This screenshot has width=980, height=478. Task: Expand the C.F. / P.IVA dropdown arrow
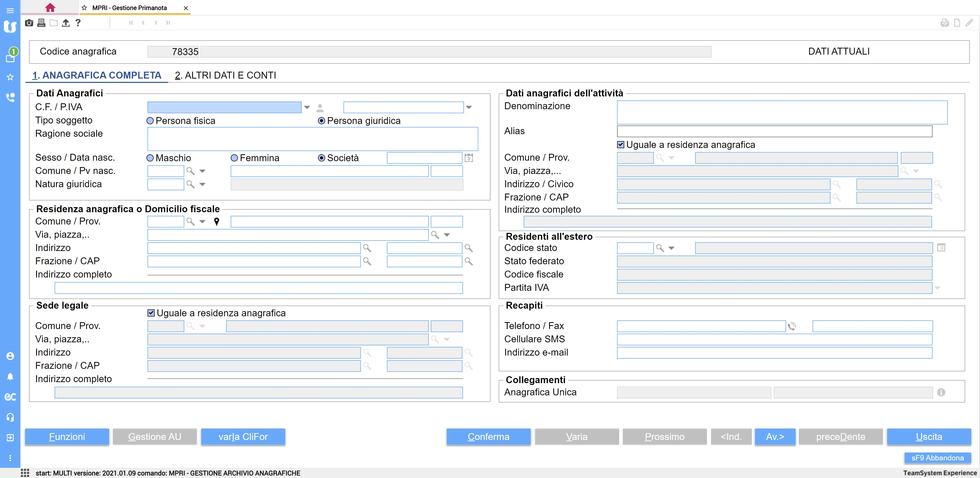point(307,108)
